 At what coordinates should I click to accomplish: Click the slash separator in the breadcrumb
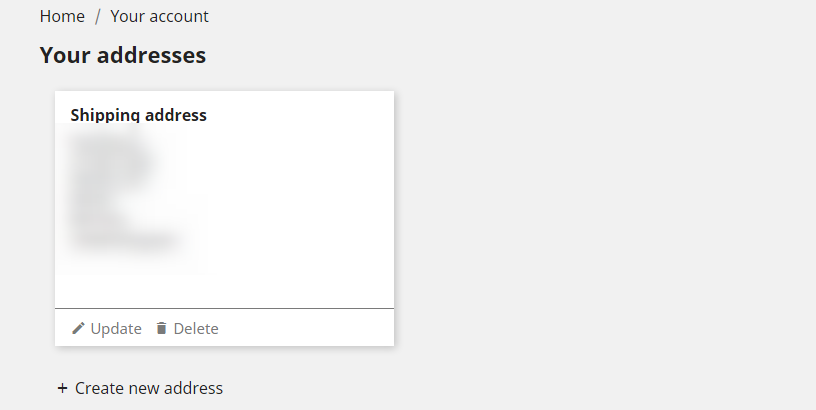(x=97, y=16)
